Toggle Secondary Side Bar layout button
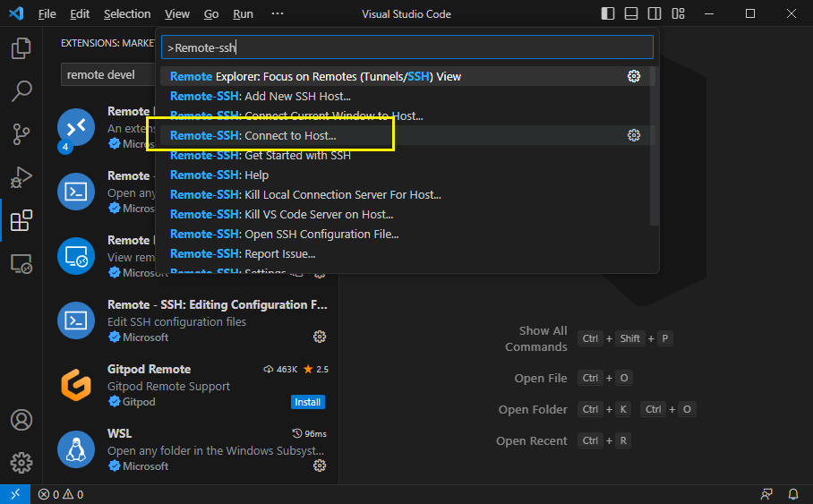813x504 pixels. coord(655,14)
